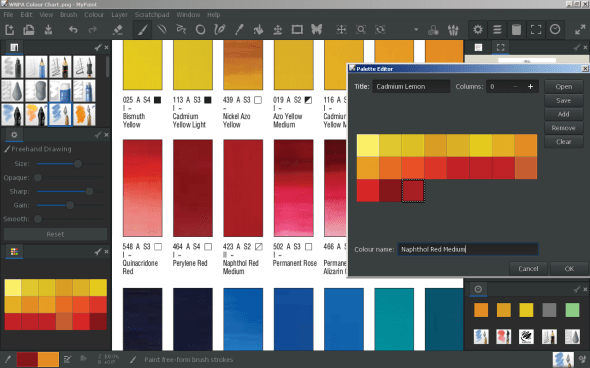The height and width of the screenshot is (368, 590).
Task: Select the Rotate view tool
Action: pos(380,30)
